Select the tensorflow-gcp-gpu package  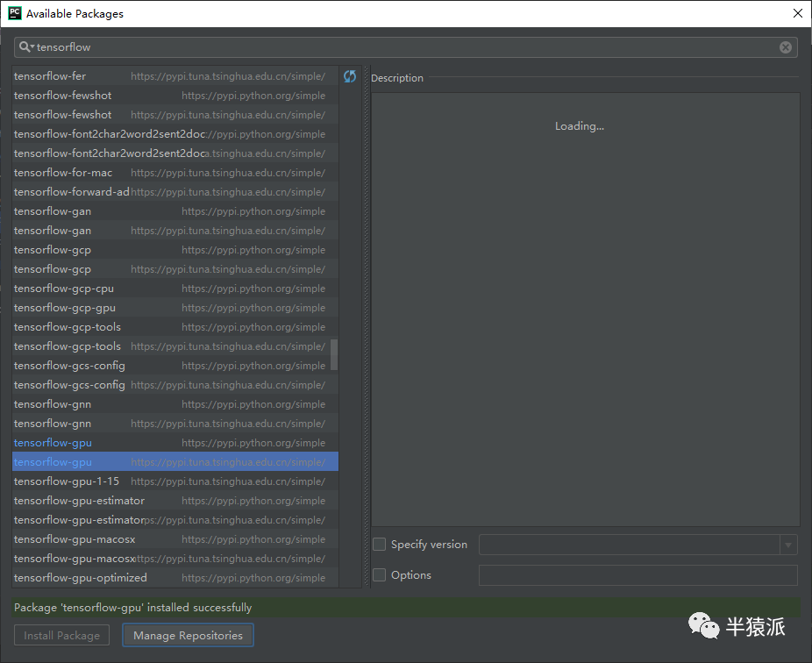pyautogui.click(x=175, y=308)
